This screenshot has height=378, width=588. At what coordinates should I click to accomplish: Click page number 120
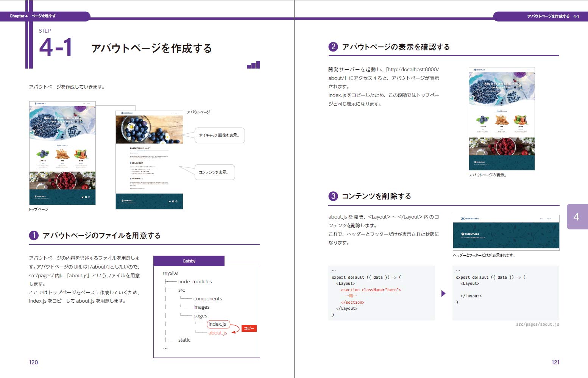pos(33,362)
